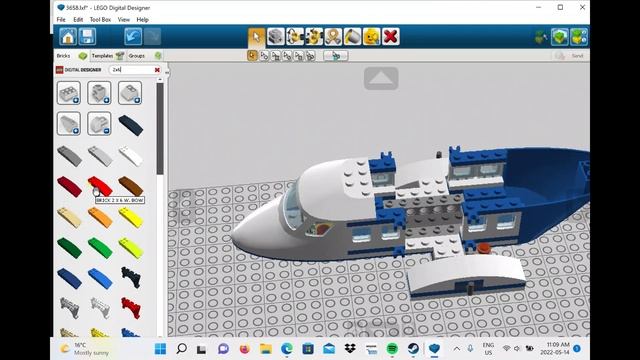The image size is (640, 360).
Task: Open Steam from the taskbar
Action: click(x=413, y=349)
